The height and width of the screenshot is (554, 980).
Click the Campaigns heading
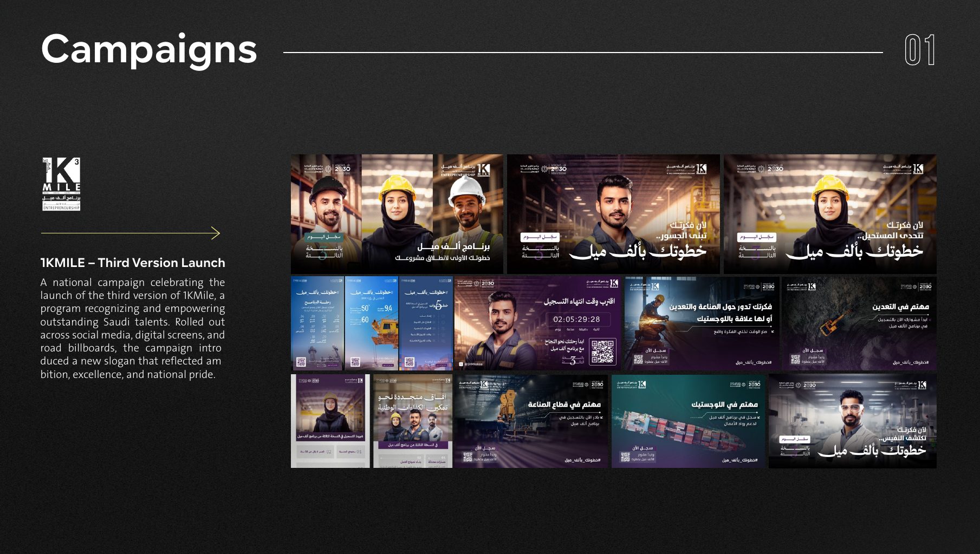coord(149,49)
